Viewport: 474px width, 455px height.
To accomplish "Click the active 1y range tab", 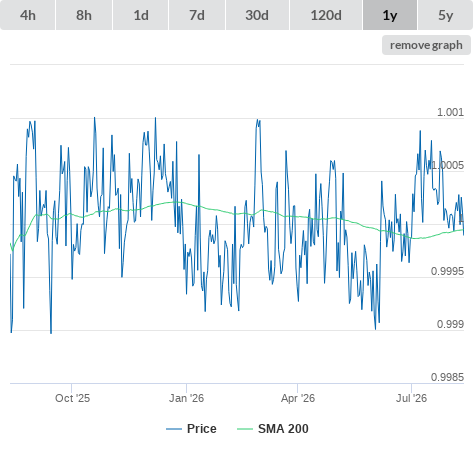I will 390,15.
